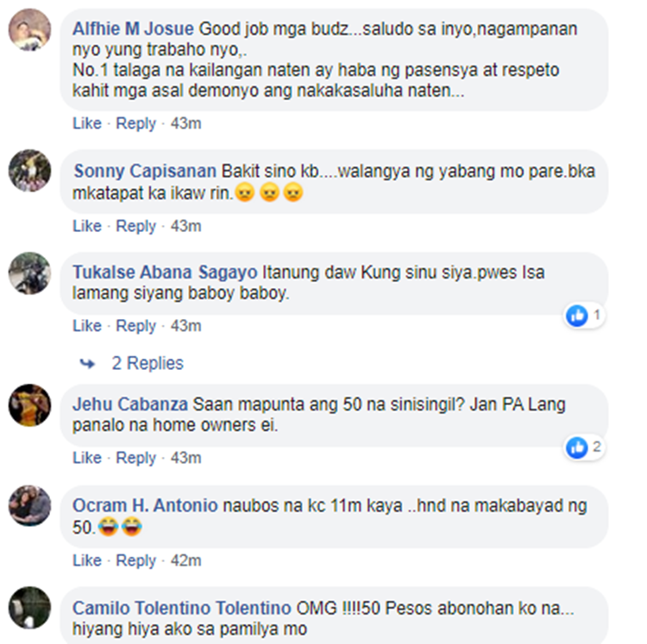The height and width of the screenshot is (644, 647).
Task: Open like reaction count on Tukalse's comment
Action: click(x=584, y=316)
